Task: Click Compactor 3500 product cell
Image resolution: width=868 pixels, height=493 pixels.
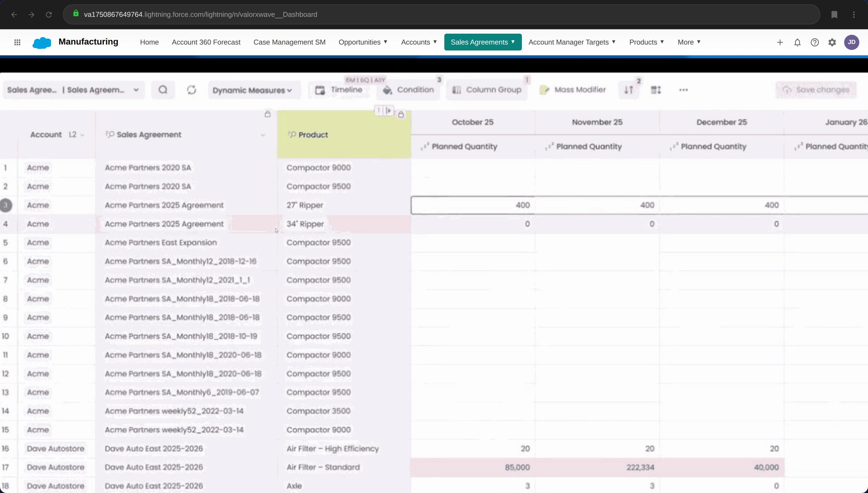Action: pyautogui.click(x=344, y=411)
